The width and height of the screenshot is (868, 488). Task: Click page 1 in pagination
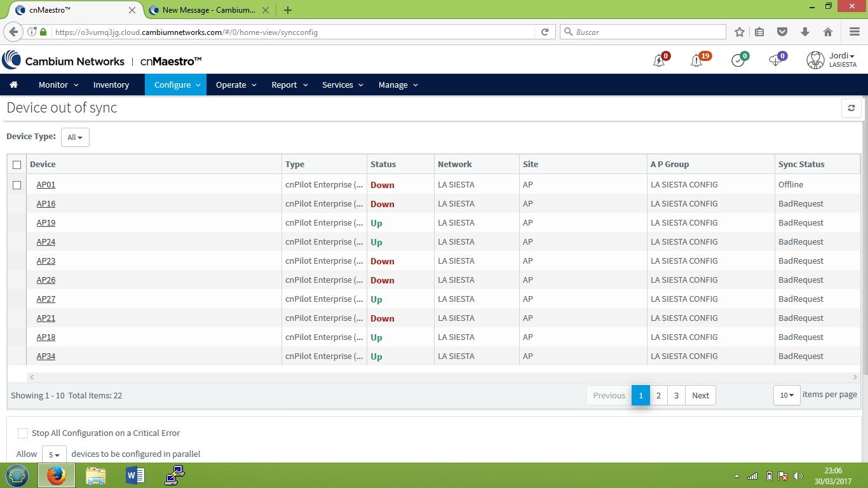pos(641,395)
